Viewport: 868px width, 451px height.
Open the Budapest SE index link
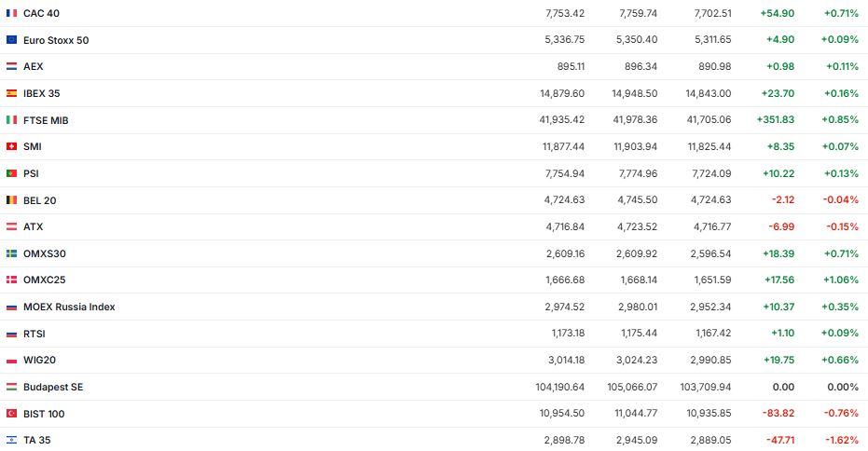[x=53, y=387]
